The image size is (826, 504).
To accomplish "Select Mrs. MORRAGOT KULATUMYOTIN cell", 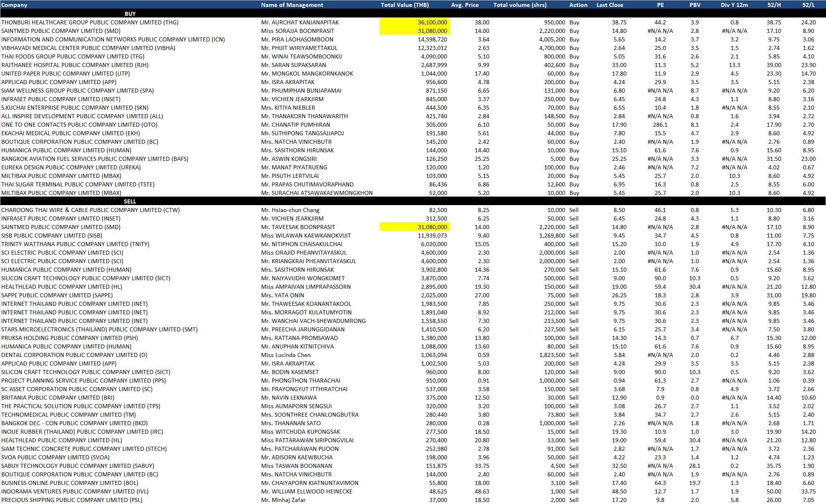I will pyautogui.click(x=306, y=312).
